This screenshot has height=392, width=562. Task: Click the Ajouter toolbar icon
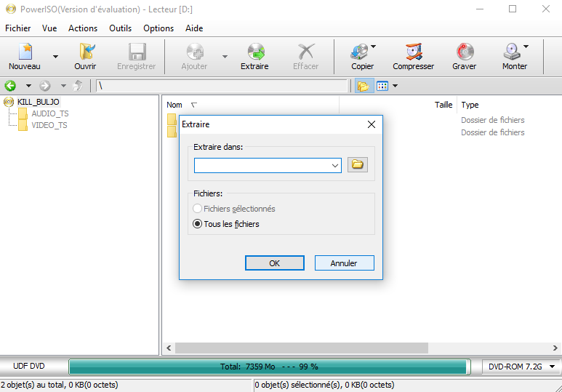click(195, 52)
